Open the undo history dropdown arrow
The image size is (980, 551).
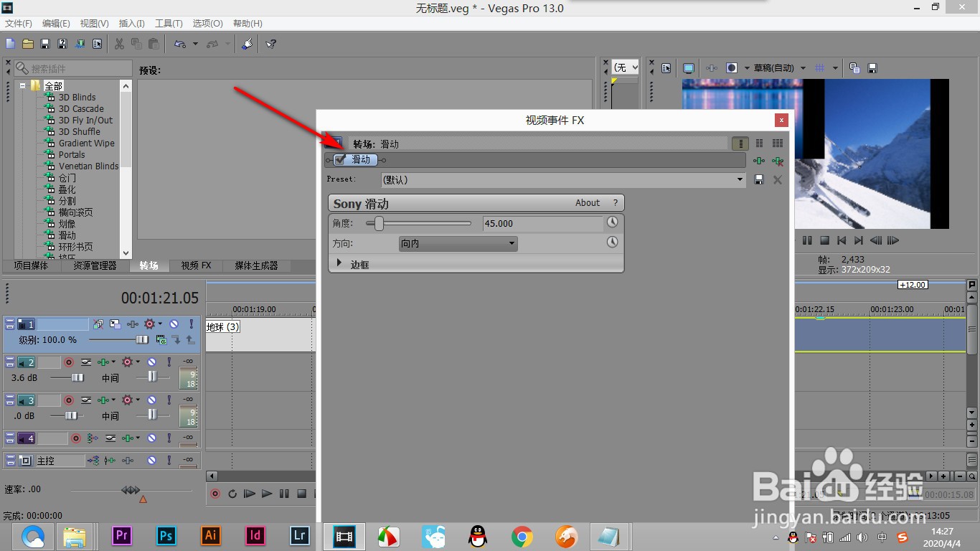pos(195,44)
